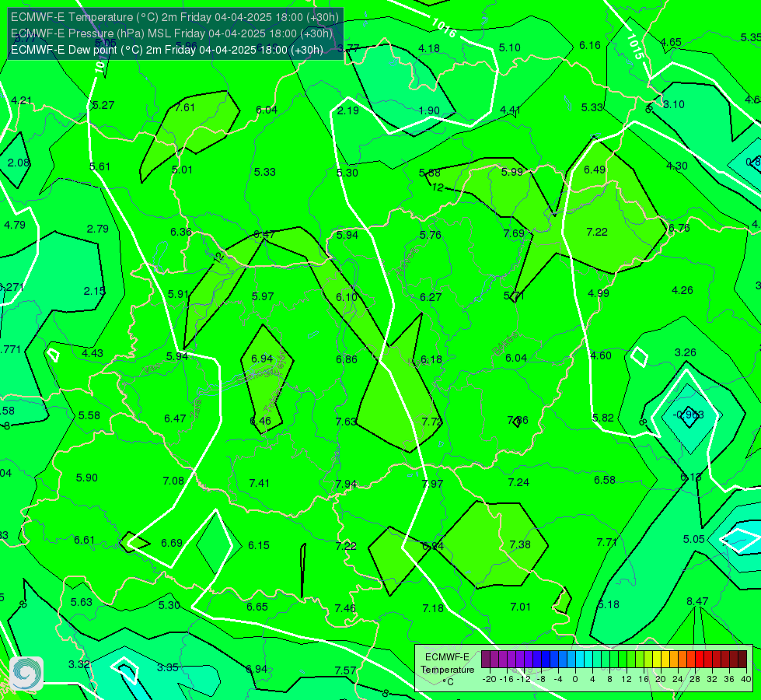Click the 1015 isobar label
761x700 pixels.
coord(635,47)
